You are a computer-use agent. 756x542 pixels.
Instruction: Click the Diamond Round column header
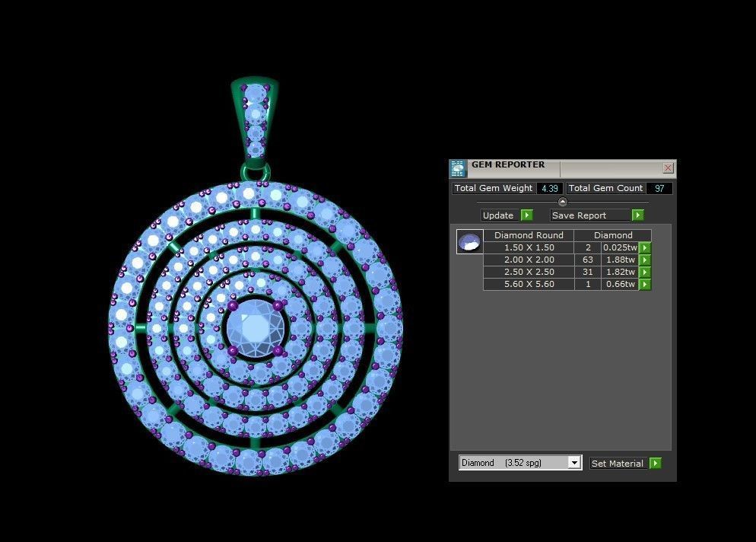(529, 235)
